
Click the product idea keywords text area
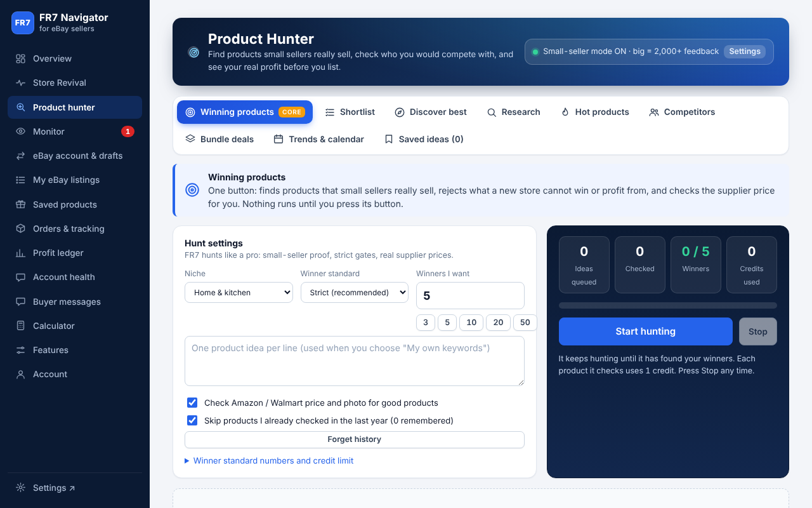(x=355, y=361)
